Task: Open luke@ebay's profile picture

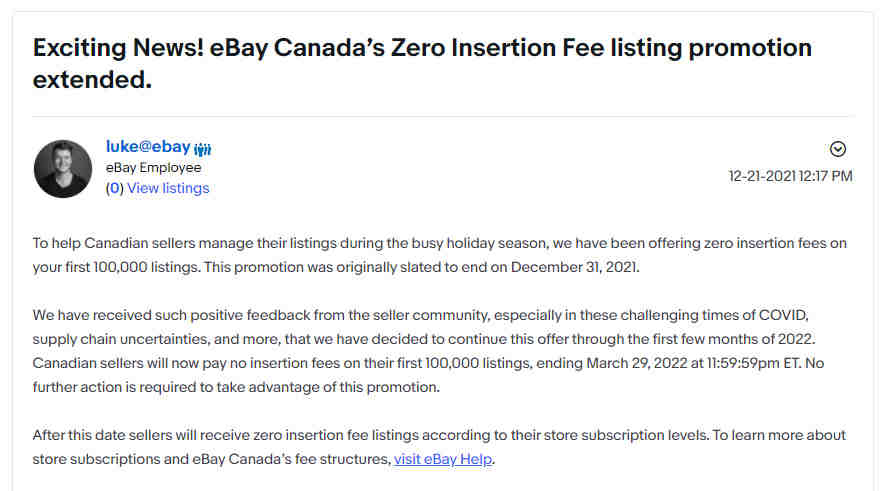Action: (63, 169)
